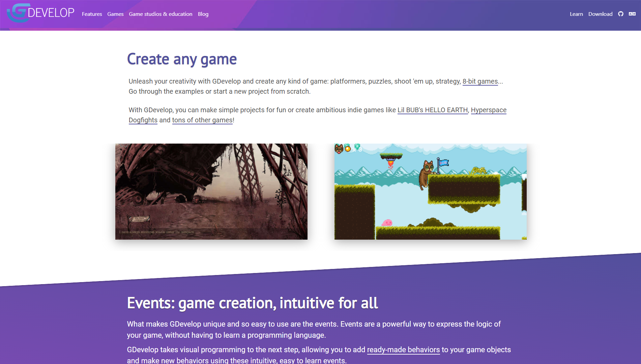
Task: Click the GDevelop logo in the header
Action: pyautogui.click(x=40, y=13)
